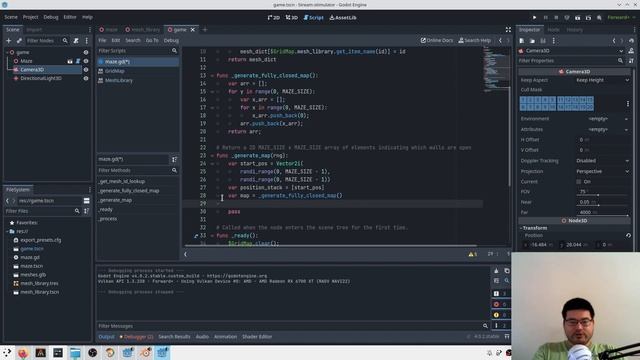This screenshot has height=360, width=640.
Task: Adjust the Near value slider
Action: tap(602, 205)
